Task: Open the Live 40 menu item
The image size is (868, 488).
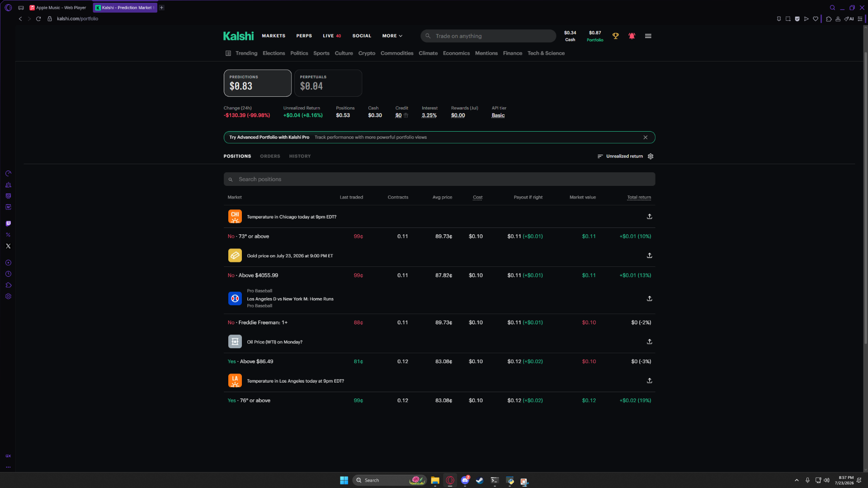Action: tap(332, 36)
